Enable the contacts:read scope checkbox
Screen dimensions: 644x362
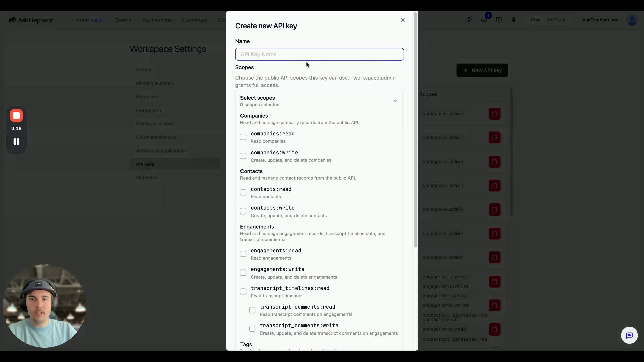(243, 193)
